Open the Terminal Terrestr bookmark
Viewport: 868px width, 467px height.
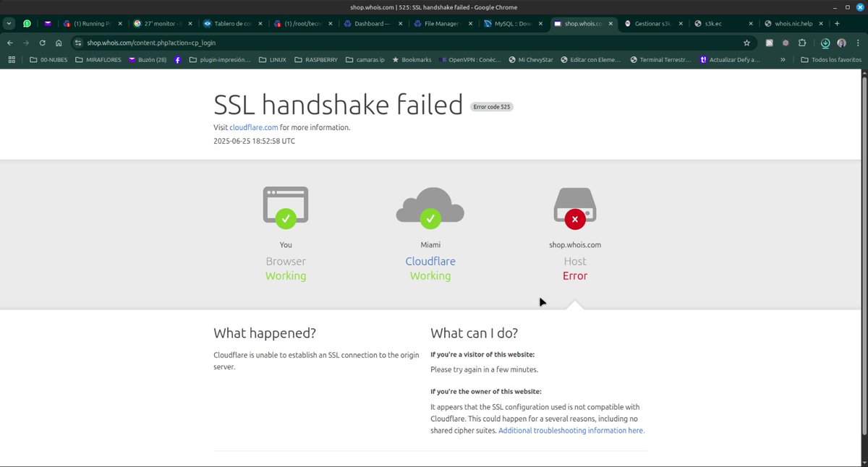coord(660,60)
